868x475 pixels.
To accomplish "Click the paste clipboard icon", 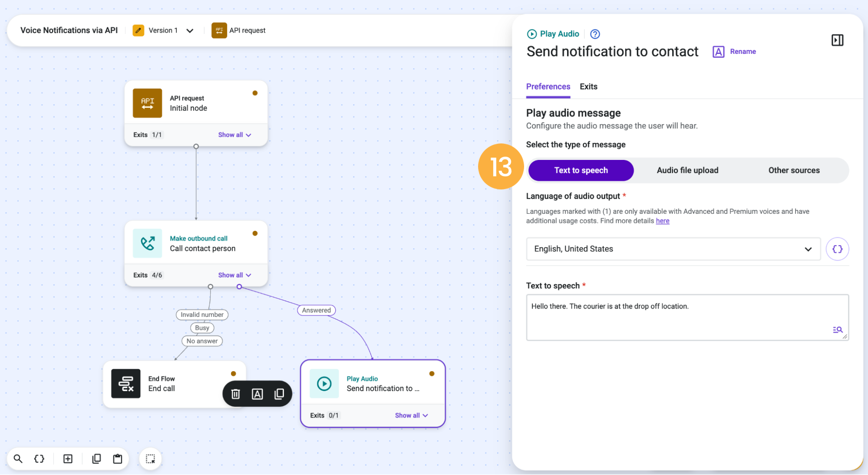I will (117, 458).
